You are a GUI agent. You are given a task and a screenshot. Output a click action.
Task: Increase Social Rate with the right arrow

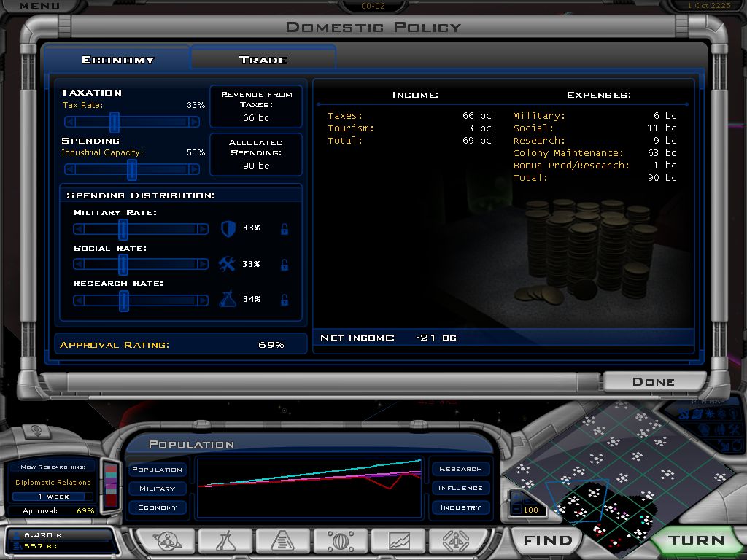pos(203,264)
